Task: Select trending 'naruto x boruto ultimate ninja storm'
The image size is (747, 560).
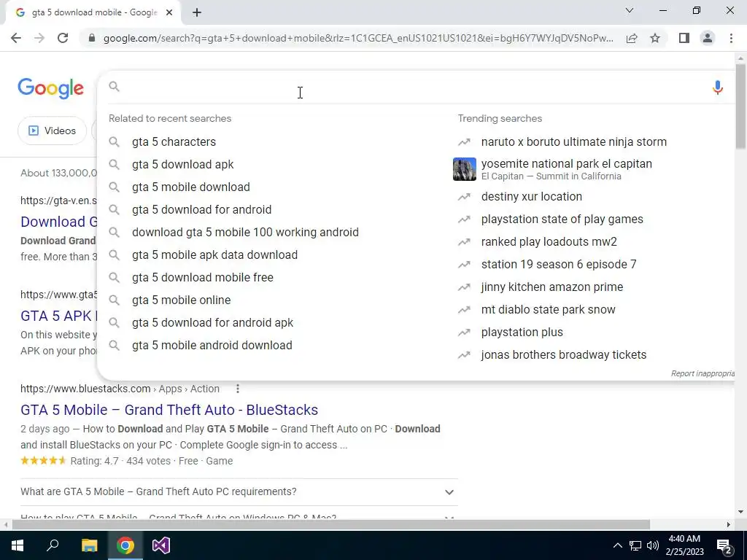Action: (574, 142)
